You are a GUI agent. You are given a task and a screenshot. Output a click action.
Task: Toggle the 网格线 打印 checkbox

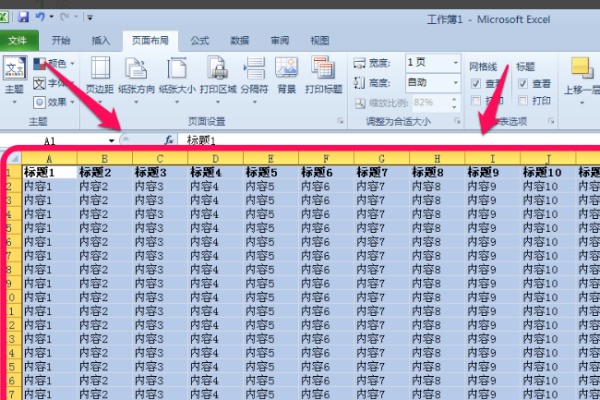point(476,100)
